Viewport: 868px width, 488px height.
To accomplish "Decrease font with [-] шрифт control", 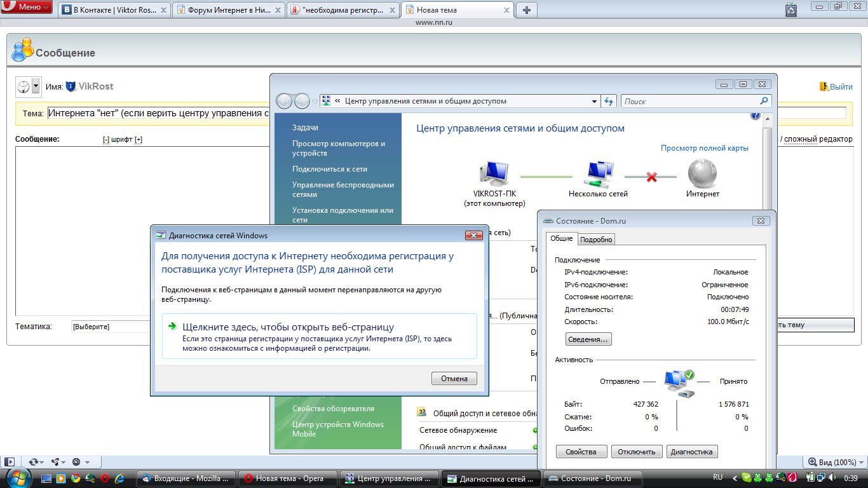I will (x=106, y=139).
